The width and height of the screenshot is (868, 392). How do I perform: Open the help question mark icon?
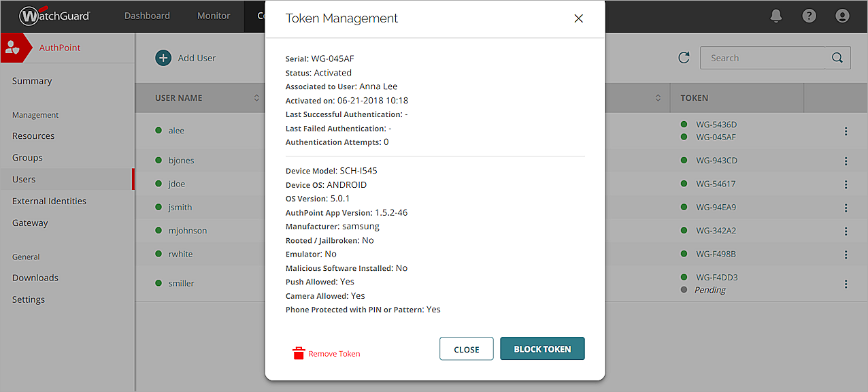coord(809,16)
